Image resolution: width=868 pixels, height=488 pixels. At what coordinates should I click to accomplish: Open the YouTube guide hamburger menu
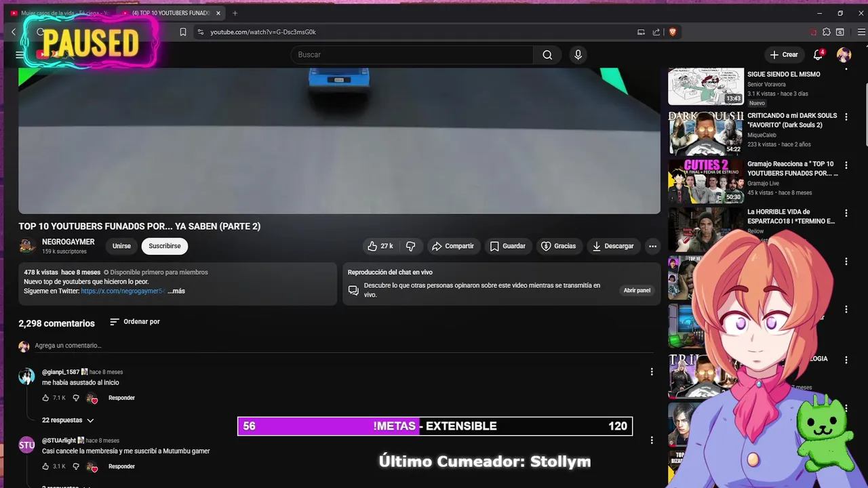20,55
